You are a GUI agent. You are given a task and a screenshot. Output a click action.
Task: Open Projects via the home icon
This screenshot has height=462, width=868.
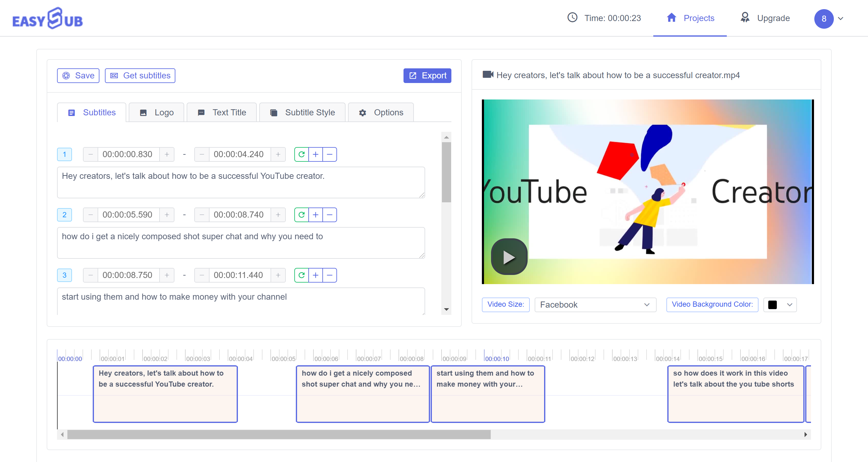671,17
